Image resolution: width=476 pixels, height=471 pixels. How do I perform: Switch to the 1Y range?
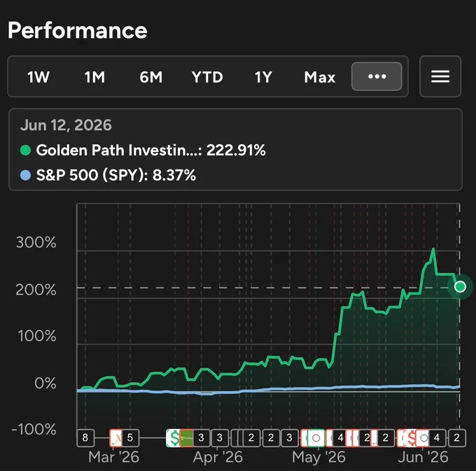pos(263,77)
